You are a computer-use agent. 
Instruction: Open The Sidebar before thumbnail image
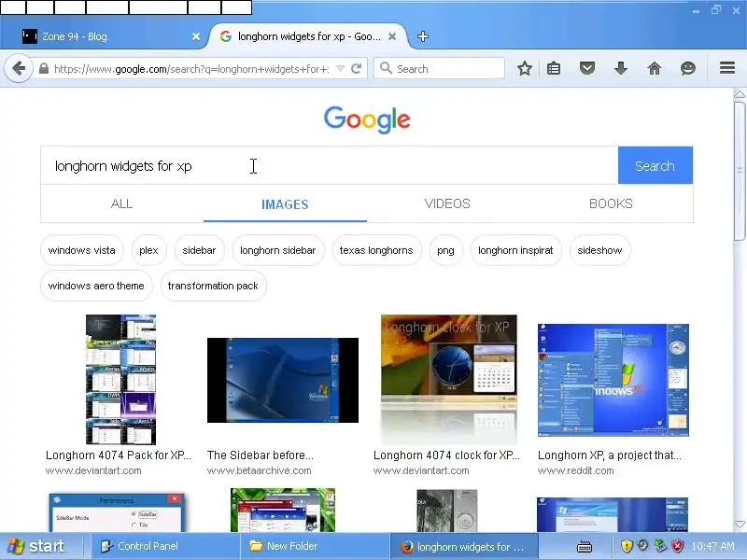pyautogui.click(x=283, y=380)
